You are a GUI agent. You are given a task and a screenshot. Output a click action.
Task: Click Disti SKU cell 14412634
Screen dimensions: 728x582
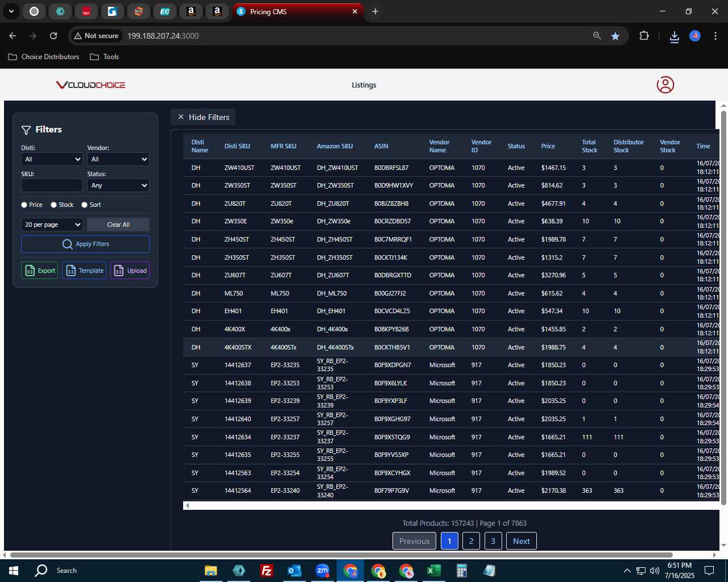(x=238, y=437)
